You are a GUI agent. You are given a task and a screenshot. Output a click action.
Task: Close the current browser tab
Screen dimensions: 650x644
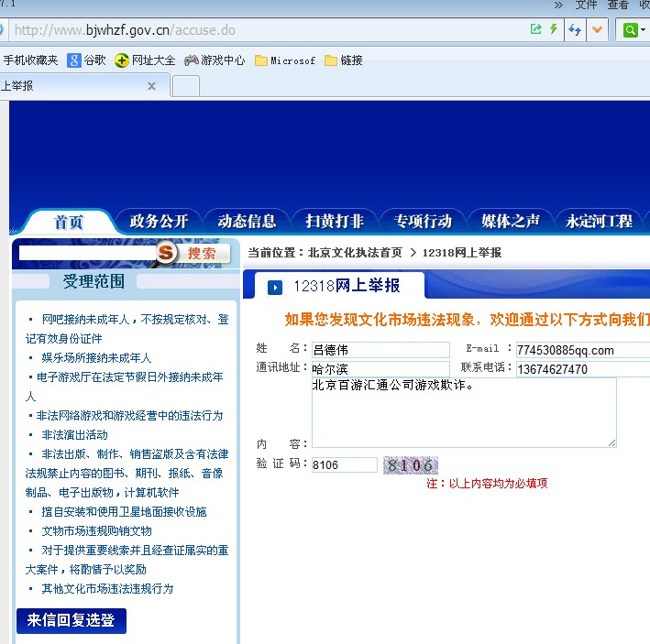tap(152, 86)
